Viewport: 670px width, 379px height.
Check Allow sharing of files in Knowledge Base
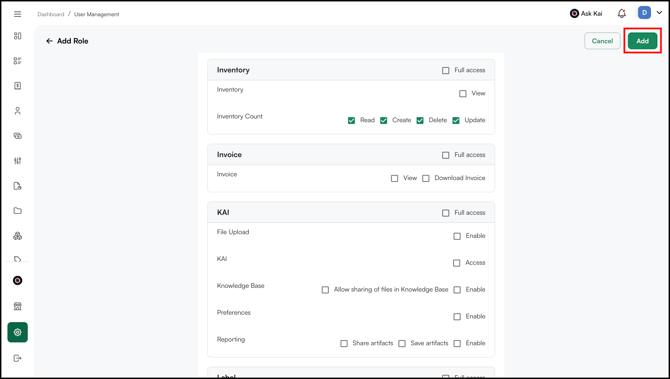click(325, 290)
